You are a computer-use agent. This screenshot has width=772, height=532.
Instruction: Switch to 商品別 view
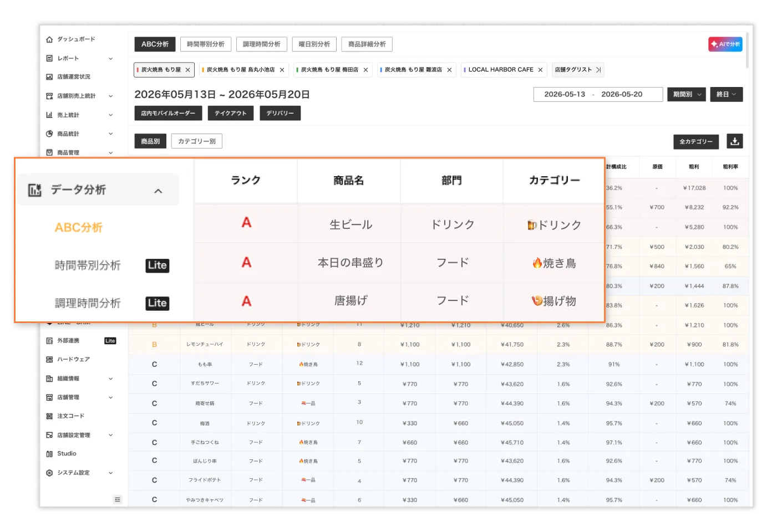pyautogui.click(x=150, y=141)
